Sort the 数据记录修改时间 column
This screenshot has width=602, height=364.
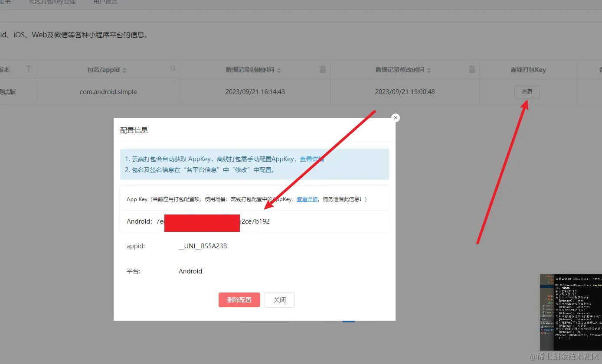click(429, 70)
